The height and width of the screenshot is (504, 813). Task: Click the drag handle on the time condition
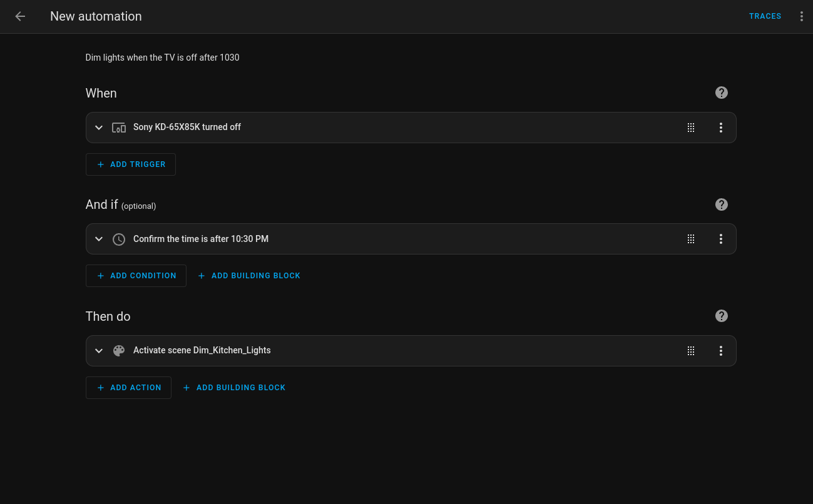point(691,239)
